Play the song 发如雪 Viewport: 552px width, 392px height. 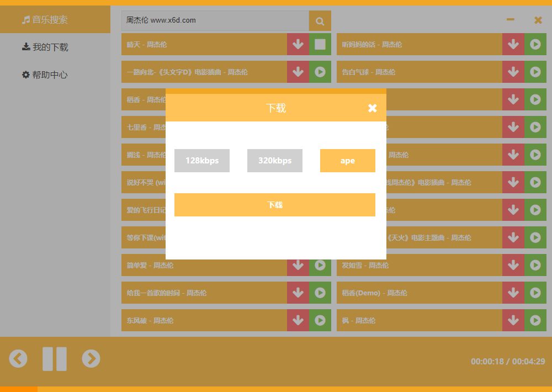(535, 265)
